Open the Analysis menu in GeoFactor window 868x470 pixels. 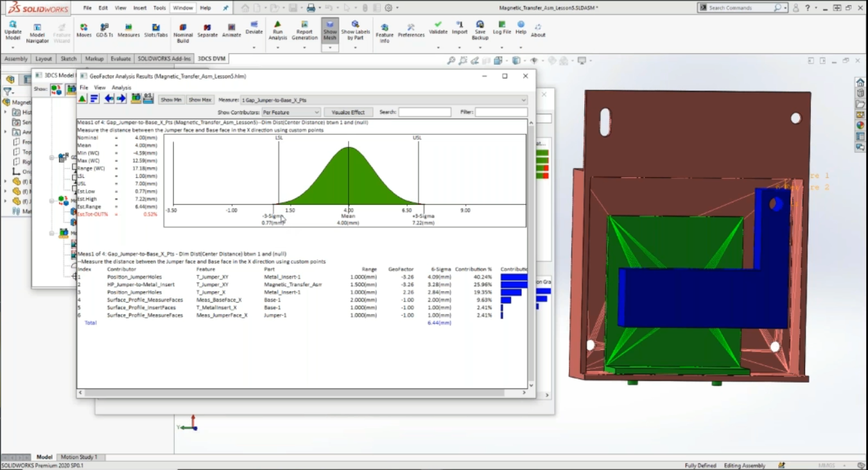tap(121, 87)
